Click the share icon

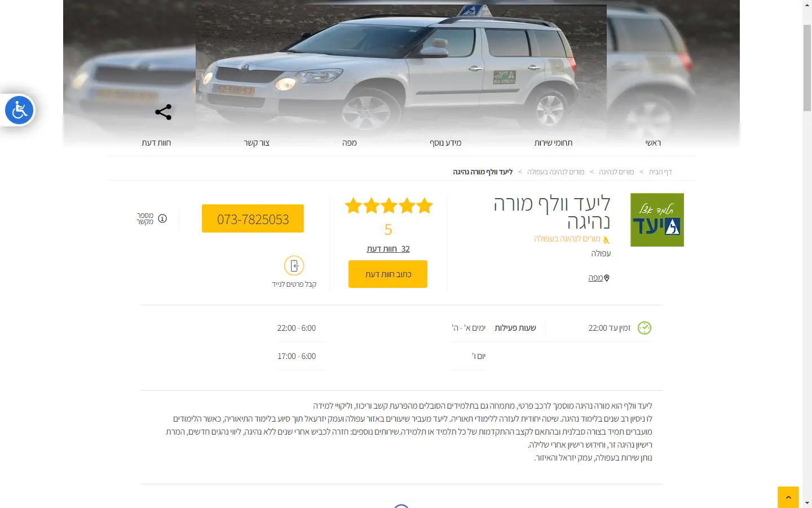point(163,112)
